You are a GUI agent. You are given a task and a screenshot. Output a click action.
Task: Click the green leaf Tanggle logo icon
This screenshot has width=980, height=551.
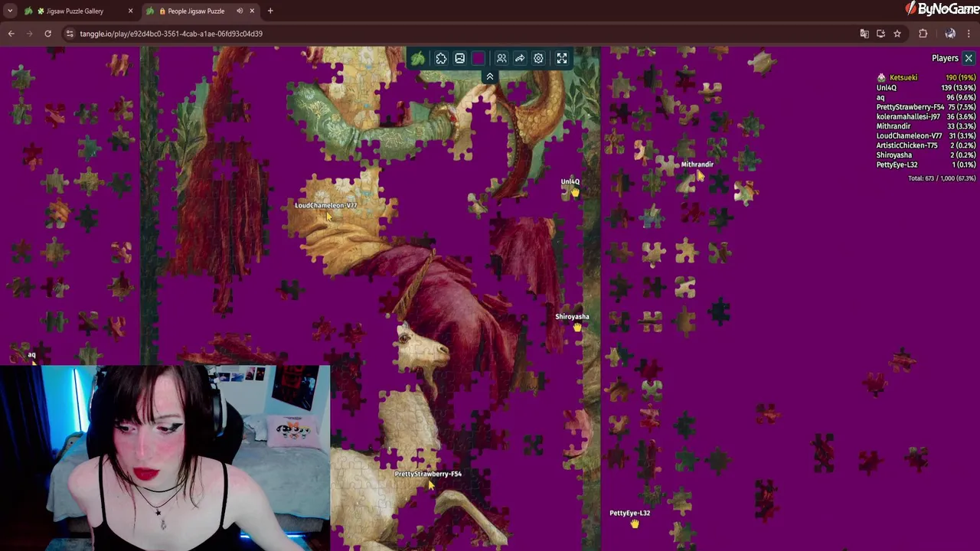(x=418, y=58)
